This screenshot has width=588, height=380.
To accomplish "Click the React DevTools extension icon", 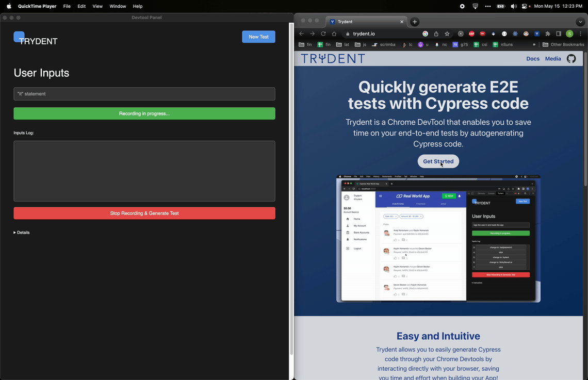I will pos(515,34).
